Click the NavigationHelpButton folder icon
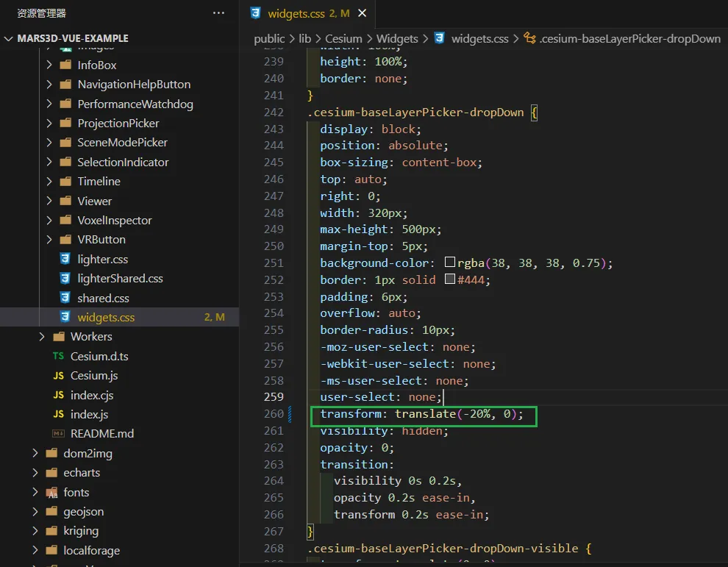Viewport: 728px width, 567px height. coord(65,84)
